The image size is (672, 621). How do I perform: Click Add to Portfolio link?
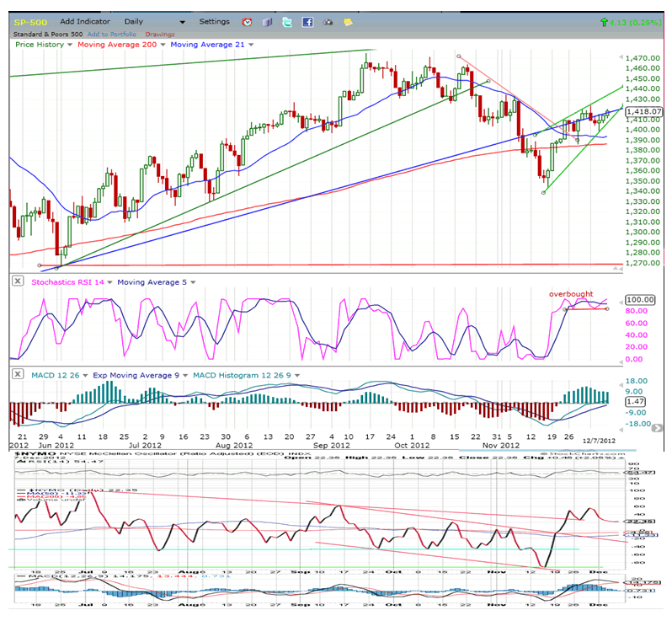(x=112, y=35)
